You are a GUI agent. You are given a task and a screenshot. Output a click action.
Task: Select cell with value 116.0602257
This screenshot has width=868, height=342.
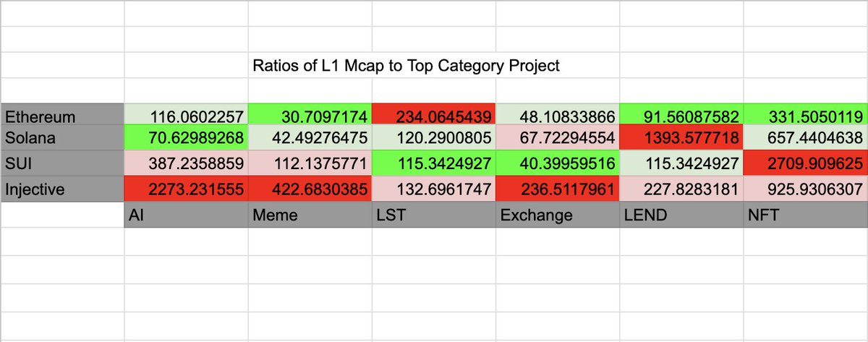(186, 116)
